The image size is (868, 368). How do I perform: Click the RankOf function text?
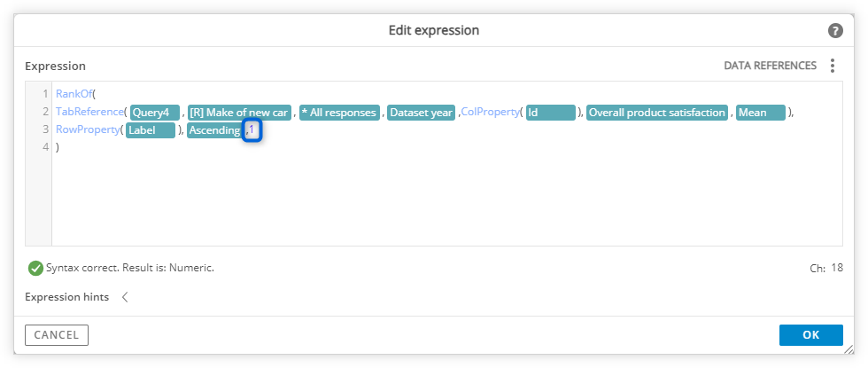click(x=74, y=94)
